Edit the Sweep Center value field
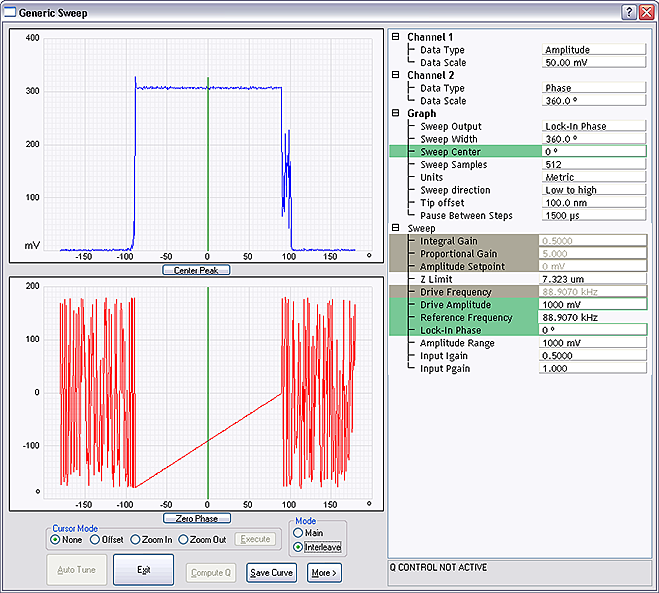 click(592, 152)
